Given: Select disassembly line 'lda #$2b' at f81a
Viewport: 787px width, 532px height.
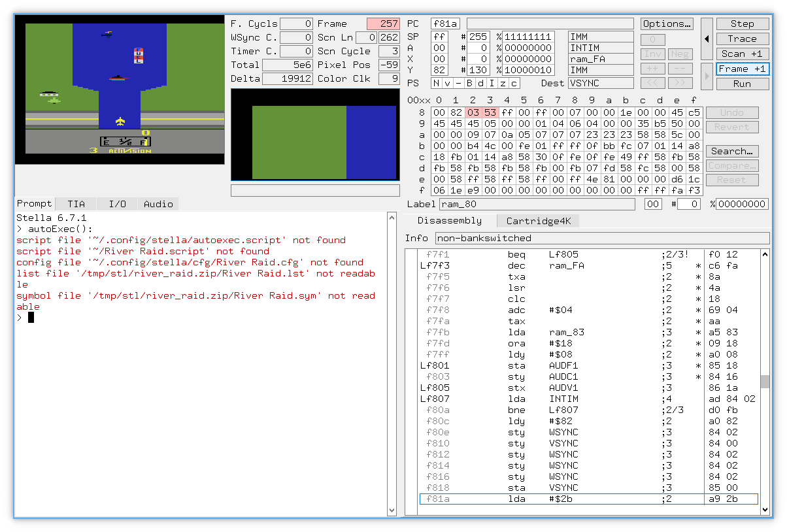Looking at the screenshot, I should (x=588, y=499).
